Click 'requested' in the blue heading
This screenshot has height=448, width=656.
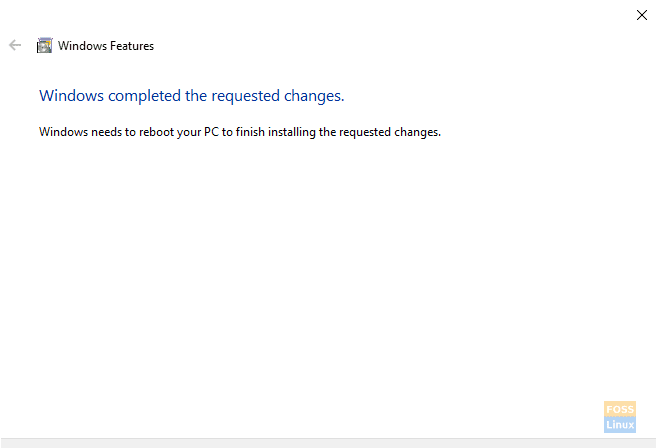point(246,96)
